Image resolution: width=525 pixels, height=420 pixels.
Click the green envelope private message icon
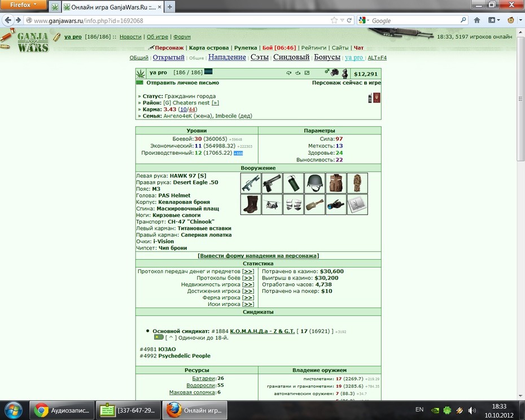pos(139,82)
